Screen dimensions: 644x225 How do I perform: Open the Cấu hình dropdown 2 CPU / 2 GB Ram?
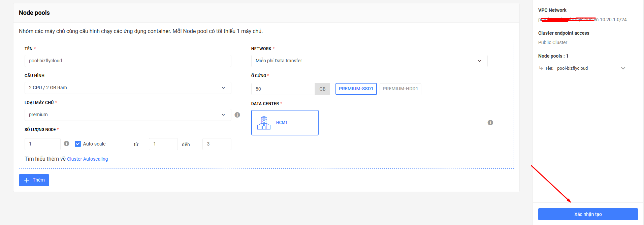pyautogui.click(x=128, y=88)
